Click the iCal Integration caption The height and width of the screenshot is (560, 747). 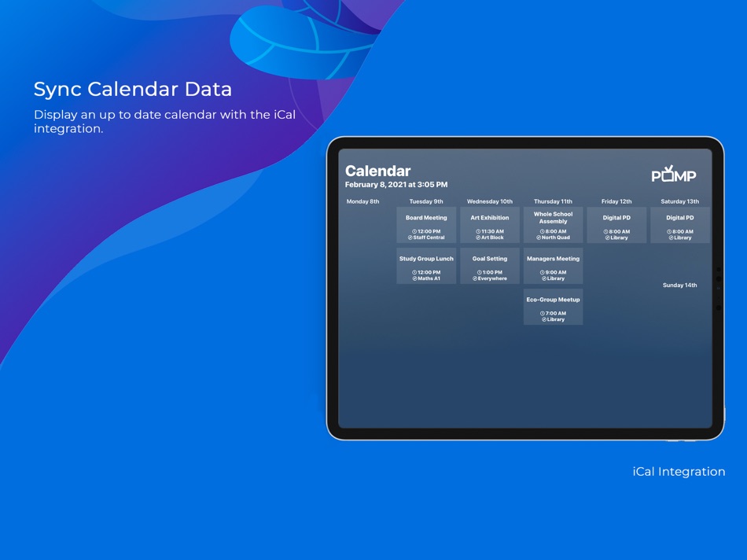(x=679, y=472)
